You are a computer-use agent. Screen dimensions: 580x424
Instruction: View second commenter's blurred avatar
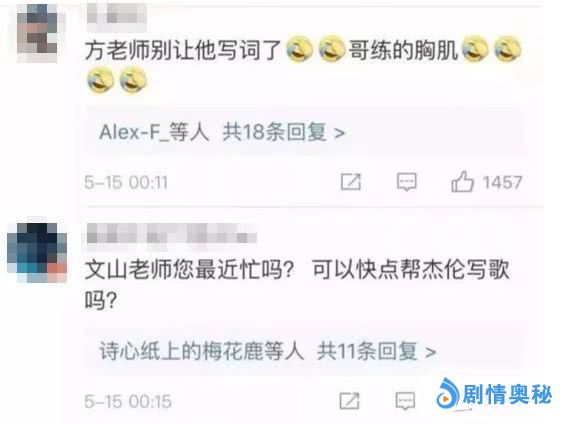[x=37, y=252]
